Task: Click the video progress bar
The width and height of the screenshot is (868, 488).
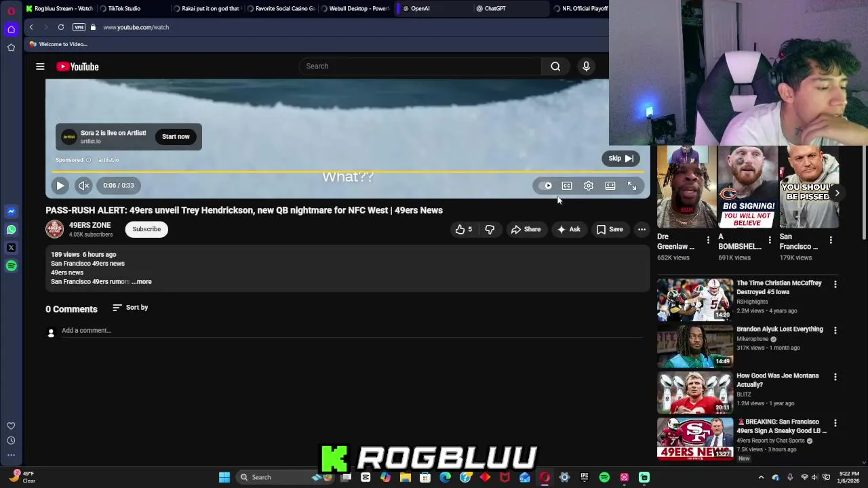Action: click(x=347, y=172)
